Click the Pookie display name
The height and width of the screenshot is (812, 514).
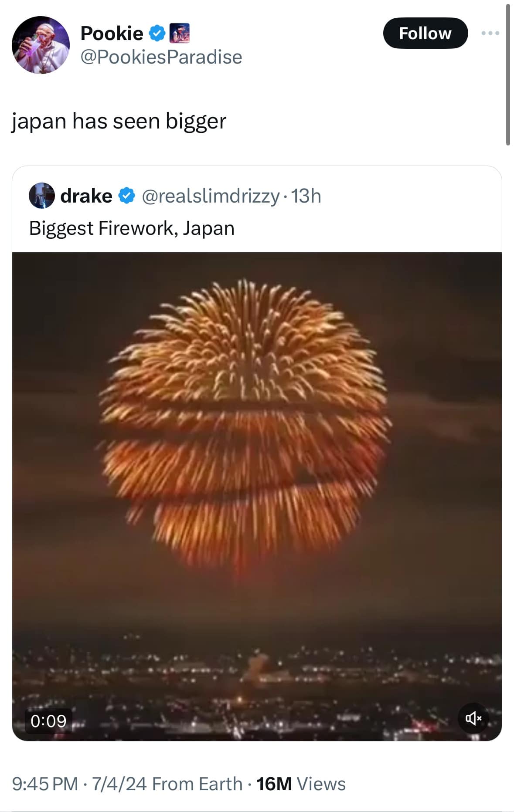pyautogui.click(x=112, y=34)
